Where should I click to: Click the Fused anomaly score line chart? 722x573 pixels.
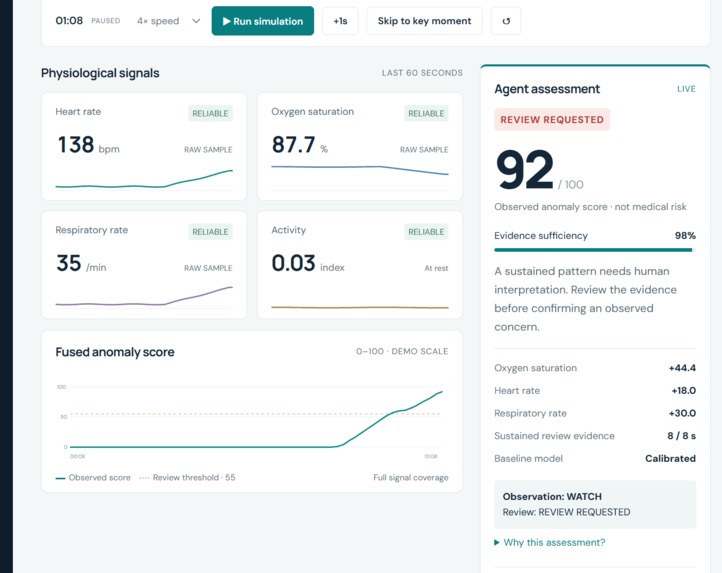tap(251, 419)
